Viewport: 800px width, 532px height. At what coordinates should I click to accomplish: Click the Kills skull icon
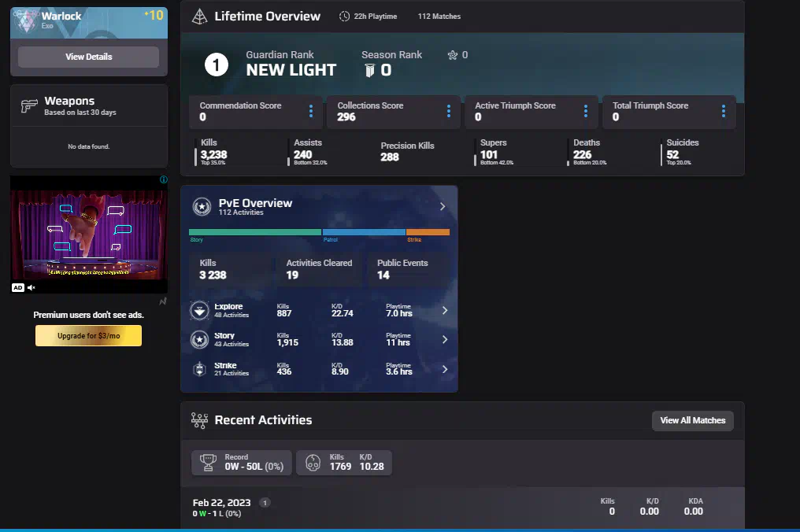[x=313, y=463]
